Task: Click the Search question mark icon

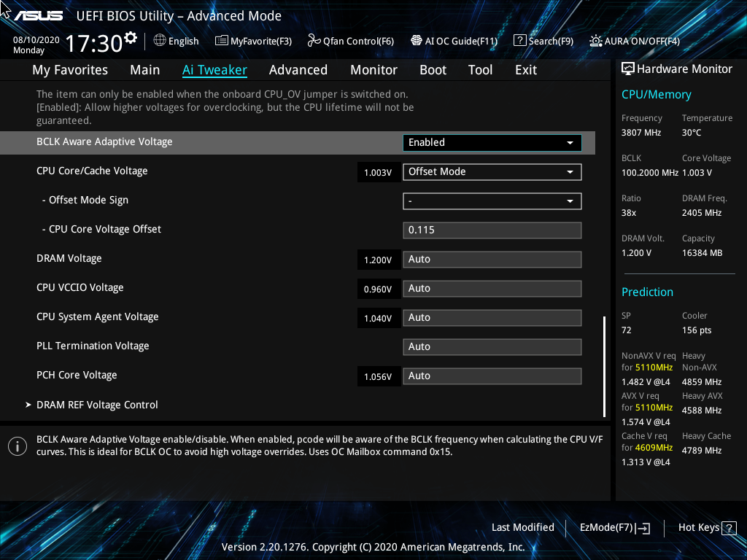Action: point(519,41)
